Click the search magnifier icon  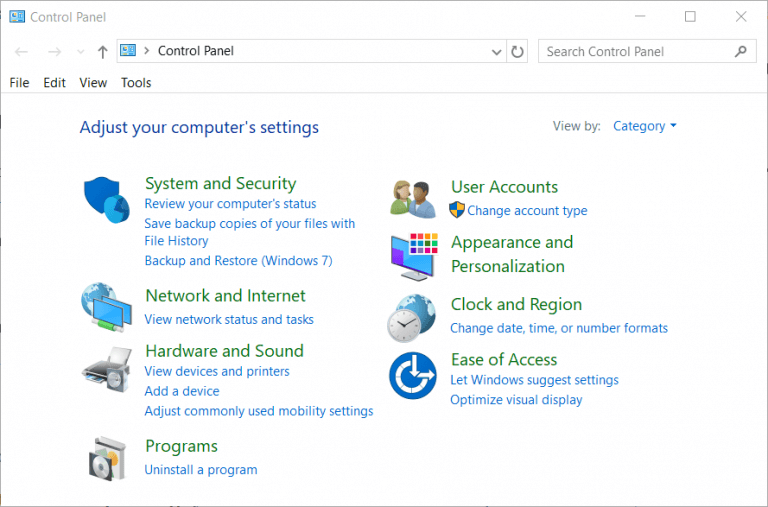tap(741, 51)
